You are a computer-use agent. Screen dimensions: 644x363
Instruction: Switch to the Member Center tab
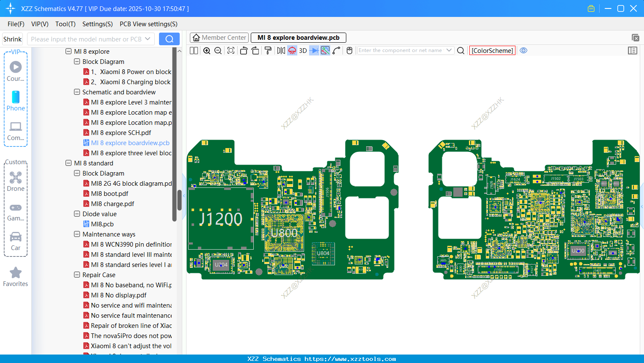219,38
